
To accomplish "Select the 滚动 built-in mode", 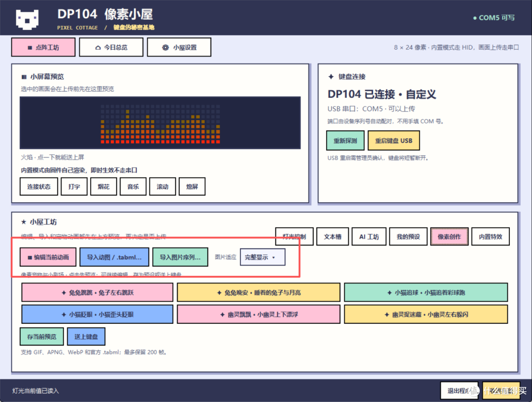I will [163, 186].
